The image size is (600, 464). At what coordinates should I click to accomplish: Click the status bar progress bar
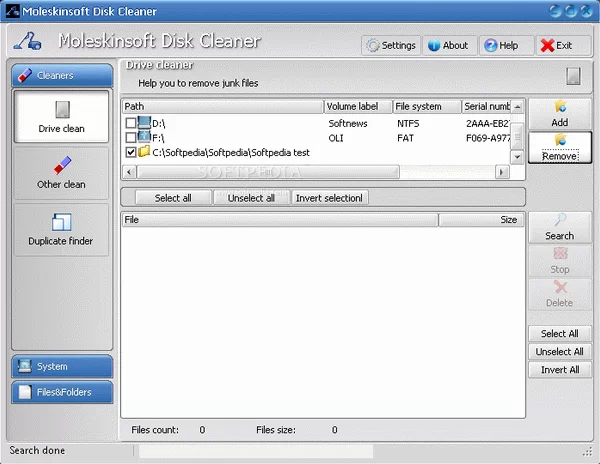pyautogui.click(x=256, y=451)
